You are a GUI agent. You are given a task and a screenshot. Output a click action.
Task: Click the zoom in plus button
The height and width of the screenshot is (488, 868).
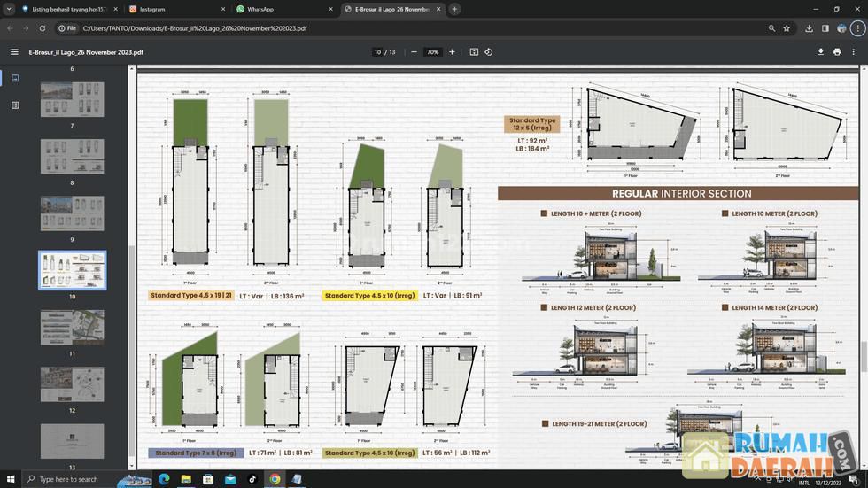pos(452,52)
